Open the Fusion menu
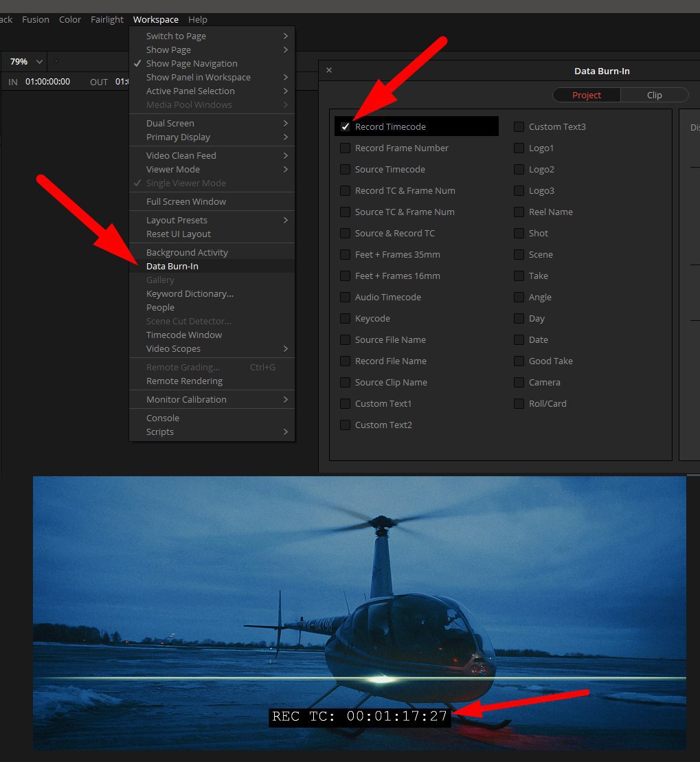The image size is (700, 762). 36,19
